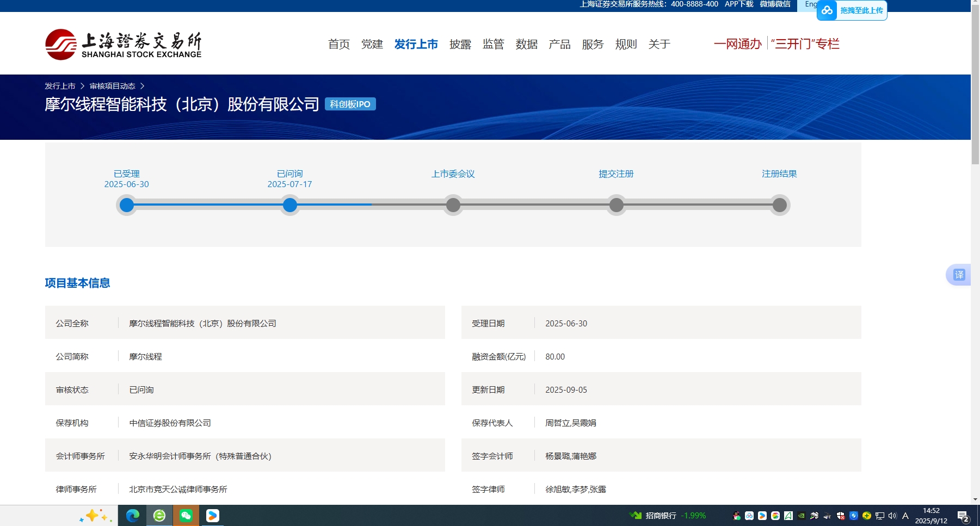Open the 披露 menu

[460, 44]
